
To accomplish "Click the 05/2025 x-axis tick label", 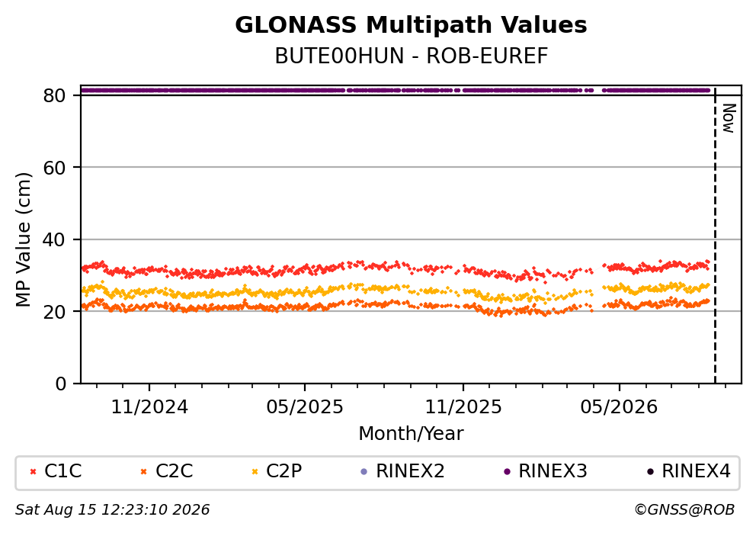I will [x=305, y=408].
